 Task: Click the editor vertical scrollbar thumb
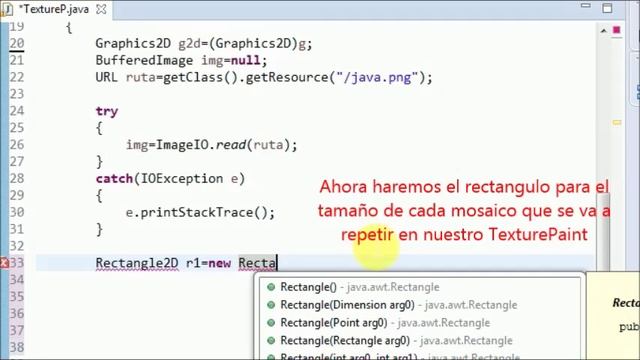(603, 233)
